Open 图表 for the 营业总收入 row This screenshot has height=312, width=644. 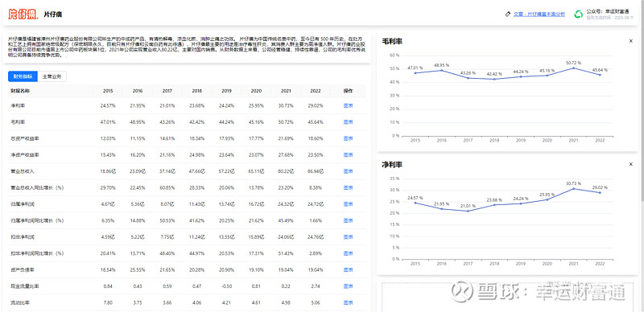pyautogui.click(x=348, y=171)
